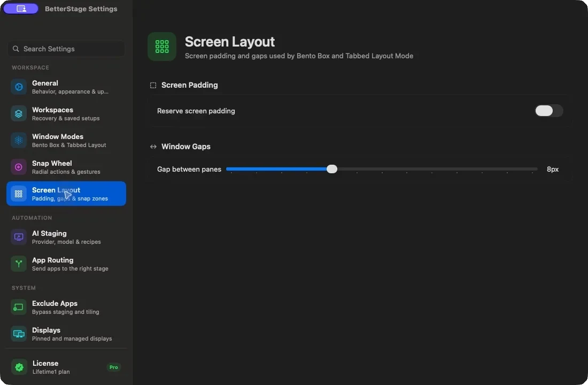Focus the Search Settings field
The image size is (588, 385).
coord(66,49)
